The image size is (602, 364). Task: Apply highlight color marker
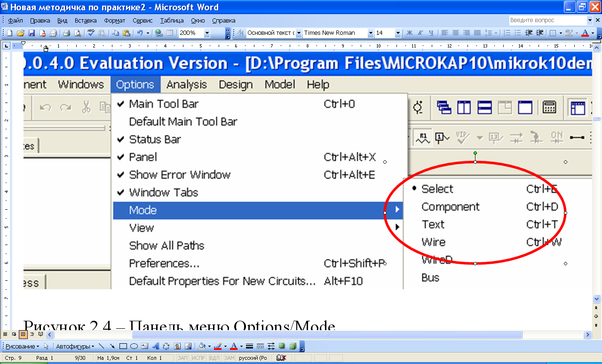pyautogui.click(x=569, y=33)
